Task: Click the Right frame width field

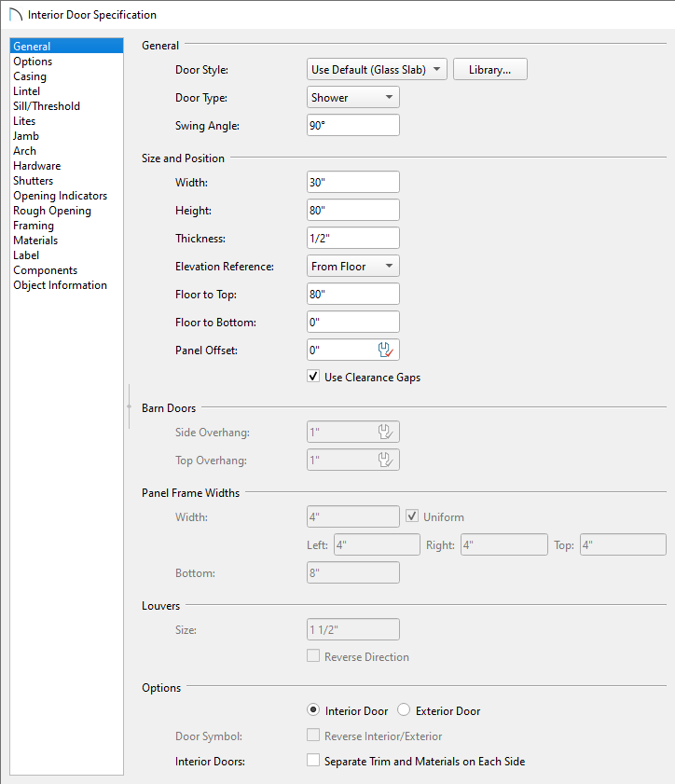Action: (504, 544)
